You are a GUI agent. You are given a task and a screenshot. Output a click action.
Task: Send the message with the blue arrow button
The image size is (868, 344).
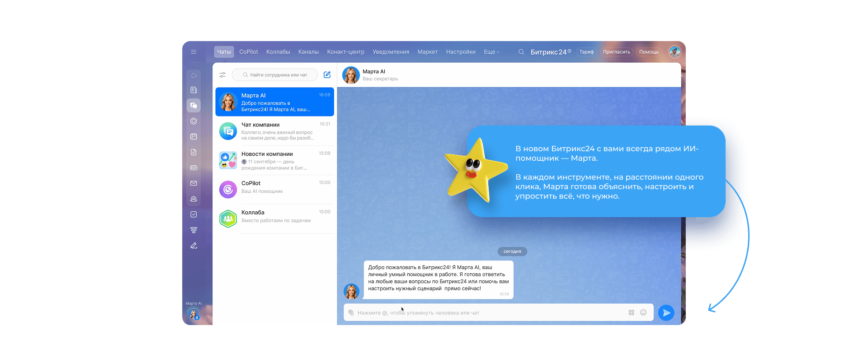(x=666, y=312)
